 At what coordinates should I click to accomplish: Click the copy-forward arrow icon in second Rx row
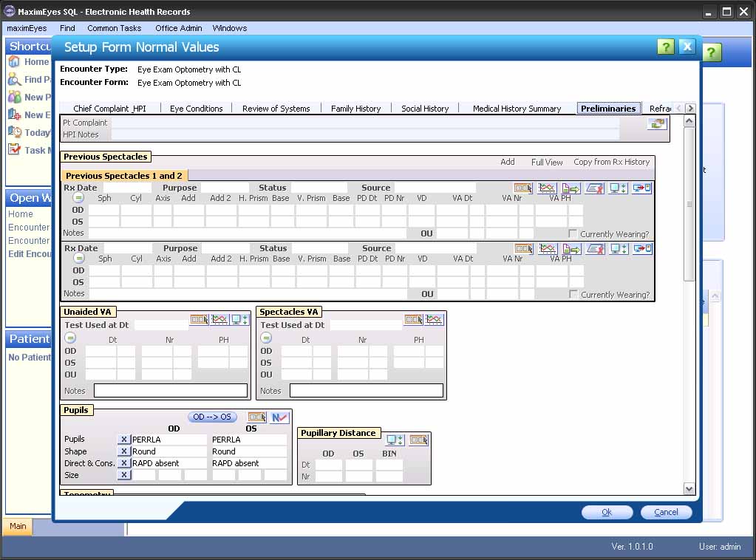coord(571,249)
